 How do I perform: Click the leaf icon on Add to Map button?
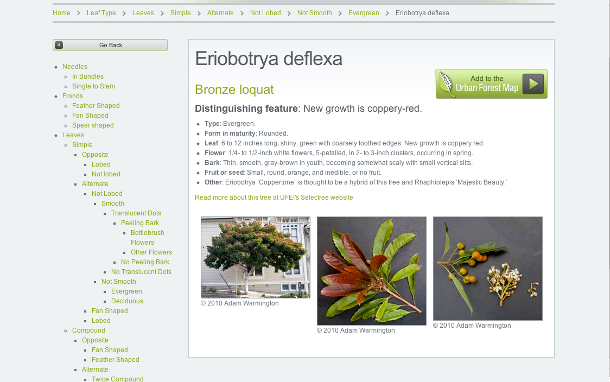[445, 83]
